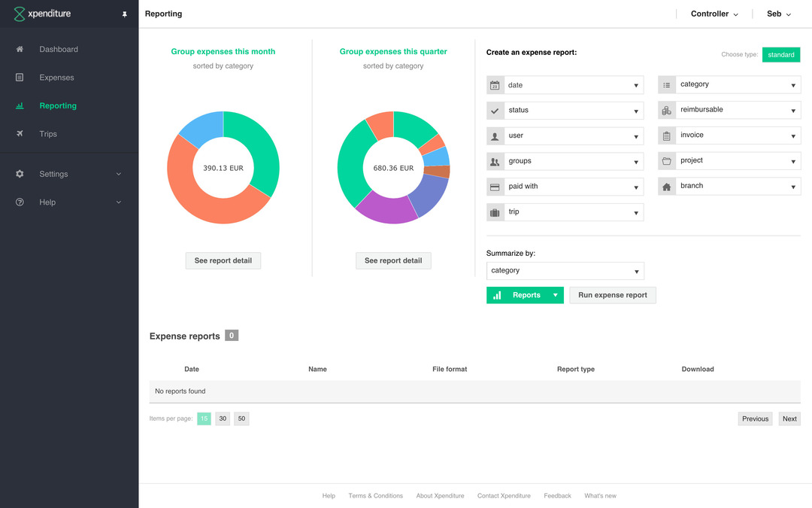Click the groups icon beside the groups filter
Screen dimensions: 812x508
494,161
